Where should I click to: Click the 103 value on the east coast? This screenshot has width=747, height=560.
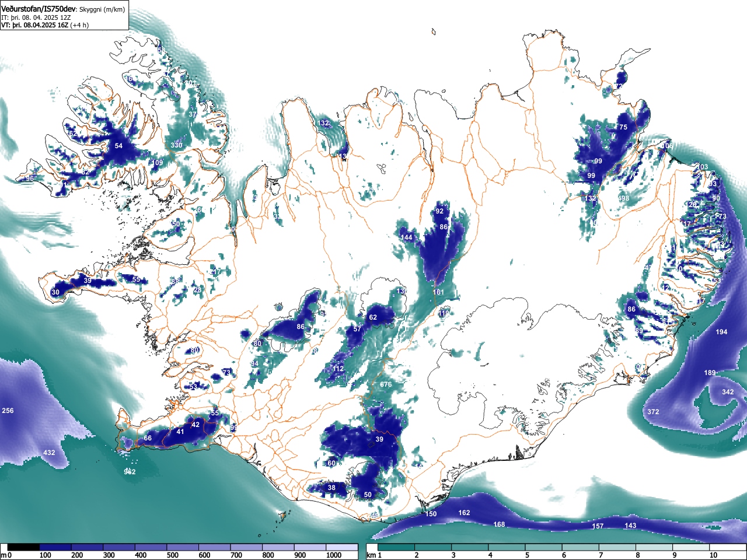point(702,167)
